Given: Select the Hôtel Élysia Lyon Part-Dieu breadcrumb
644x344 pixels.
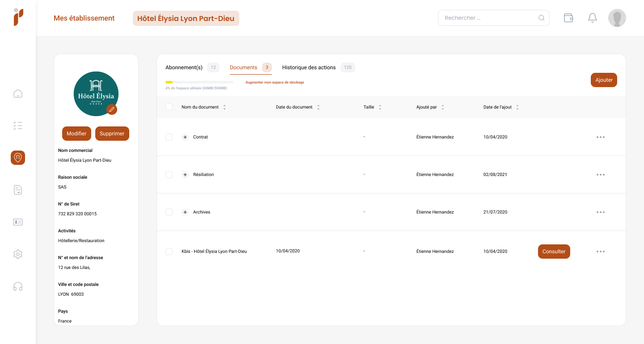Looking at the screenshot, I should (186, 18).
